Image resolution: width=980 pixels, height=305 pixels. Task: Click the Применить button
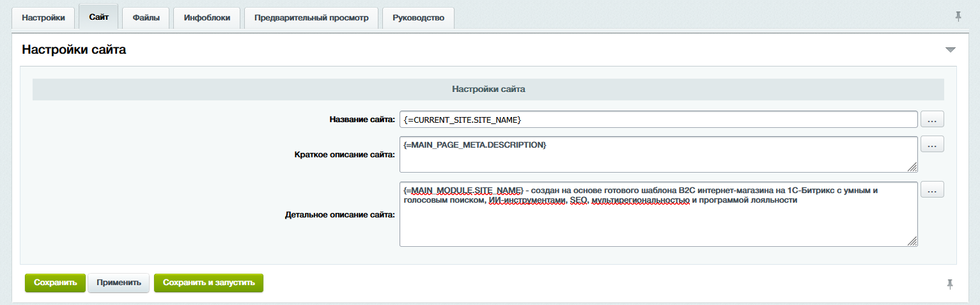(x=118, y=283)
